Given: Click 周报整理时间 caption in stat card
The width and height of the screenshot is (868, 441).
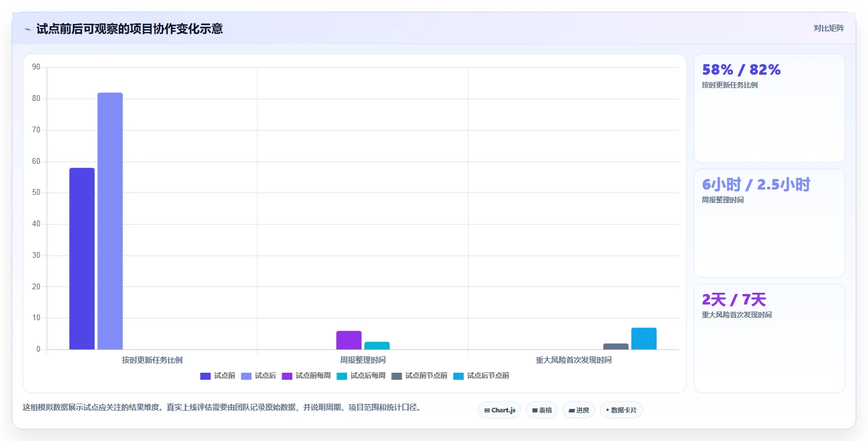Looking at the screenshot, I should click(x=723, y=200).
